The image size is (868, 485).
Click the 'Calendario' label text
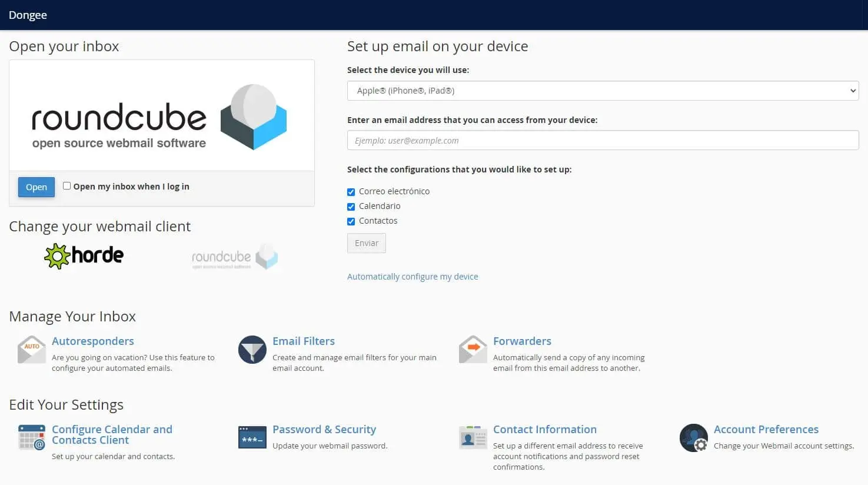pyautogui.click(x=380, y=206)
